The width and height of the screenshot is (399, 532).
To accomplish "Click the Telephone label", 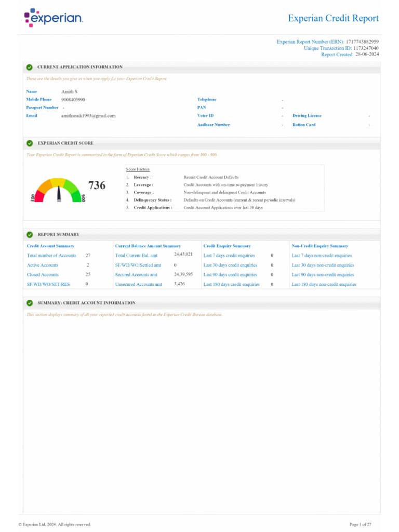I will tap(207, 99).
